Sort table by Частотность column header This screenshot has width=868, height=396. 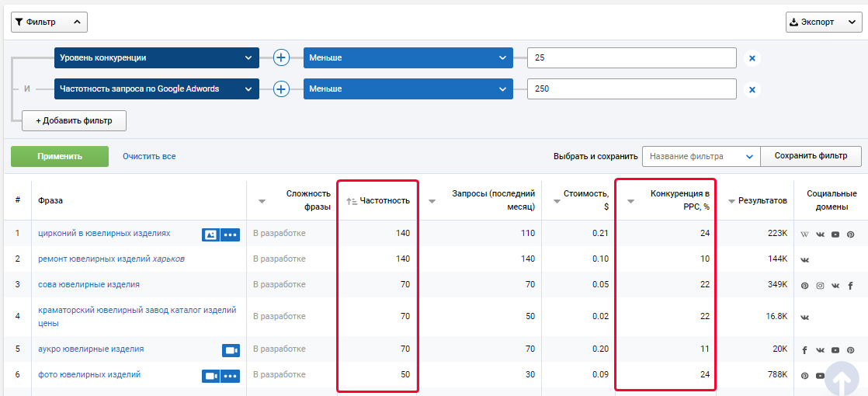point(379,200)
